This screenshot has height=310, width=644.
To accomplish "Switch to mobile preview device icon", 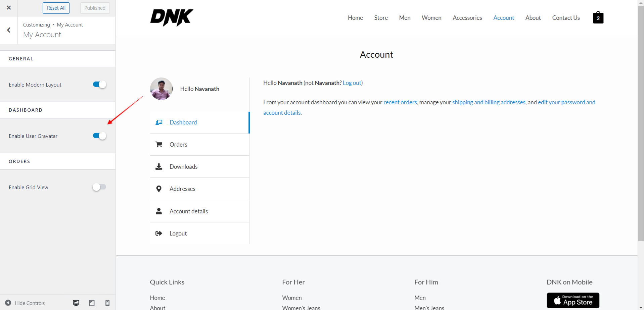I will 107,303.
